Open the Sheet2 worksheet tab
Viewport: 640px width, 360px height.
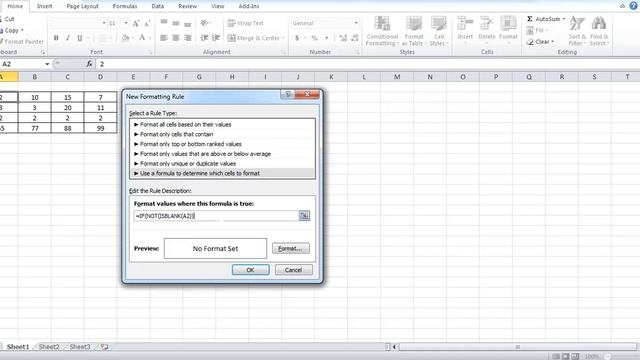click(x=49, y=347)
